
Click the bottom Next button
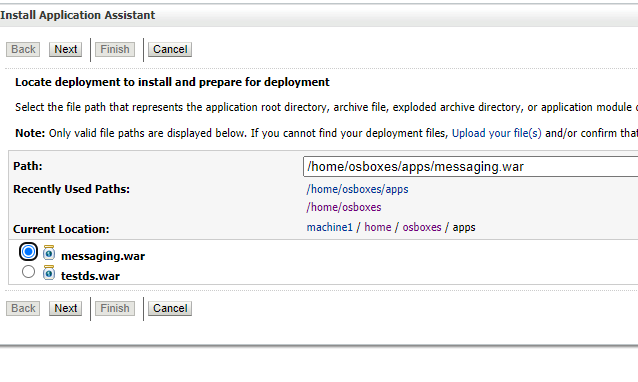66,309
